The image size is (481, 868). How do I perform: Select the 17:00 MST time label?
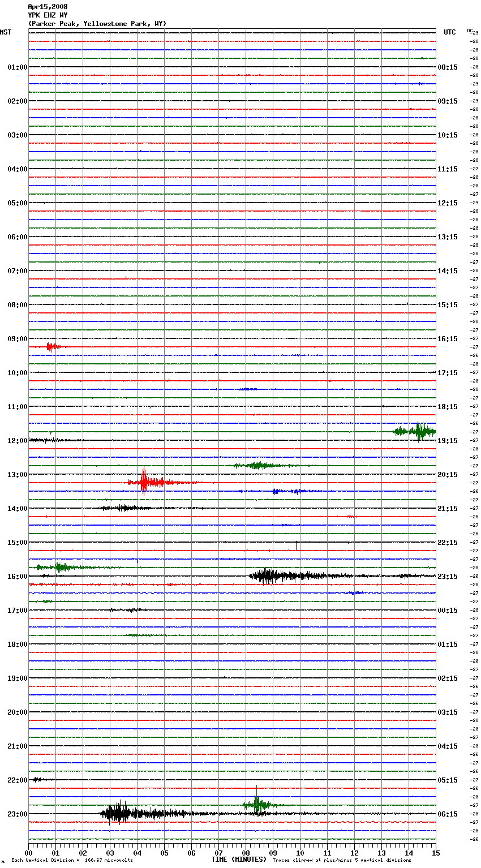[18, 611]
